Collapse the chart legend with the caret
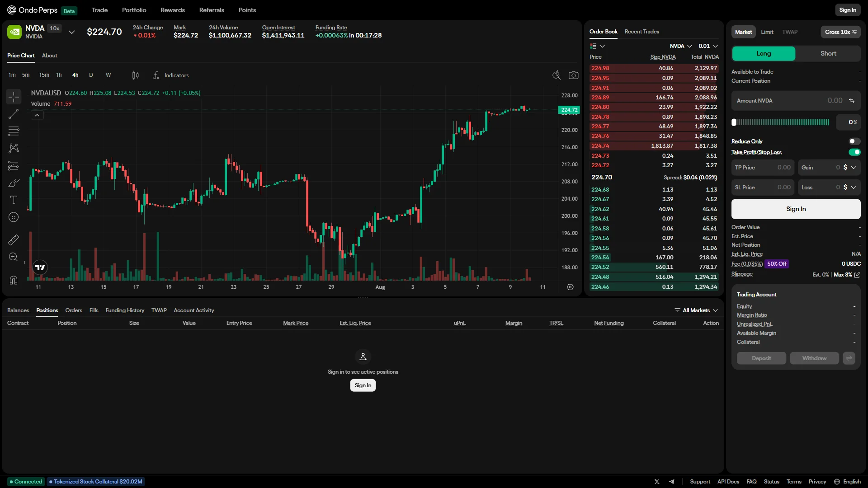The image size is (868, 488). (x=37, y=116)
